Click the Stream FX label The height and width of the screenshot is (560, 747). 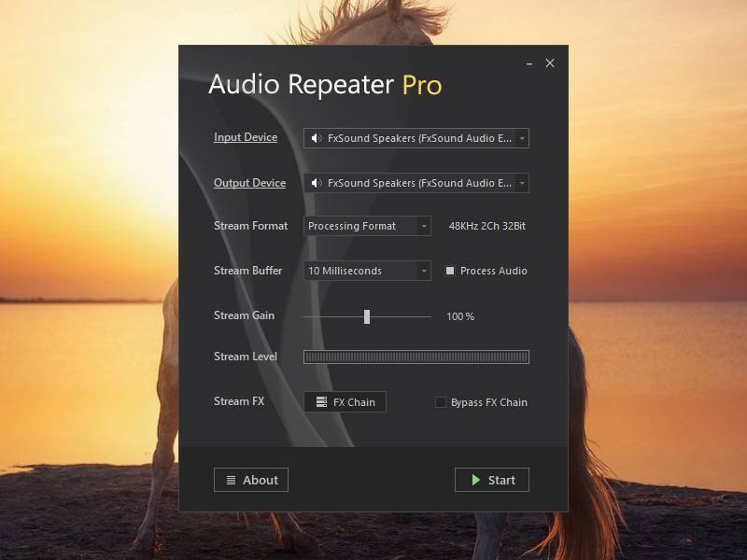(239, 401)
